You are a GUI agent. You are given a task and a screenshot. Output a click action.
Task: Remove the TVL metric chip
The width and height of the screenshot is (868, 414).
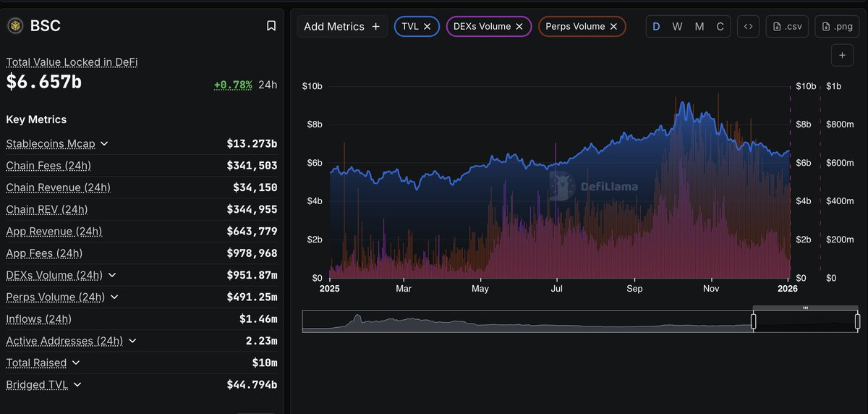(x=427, y=27)
